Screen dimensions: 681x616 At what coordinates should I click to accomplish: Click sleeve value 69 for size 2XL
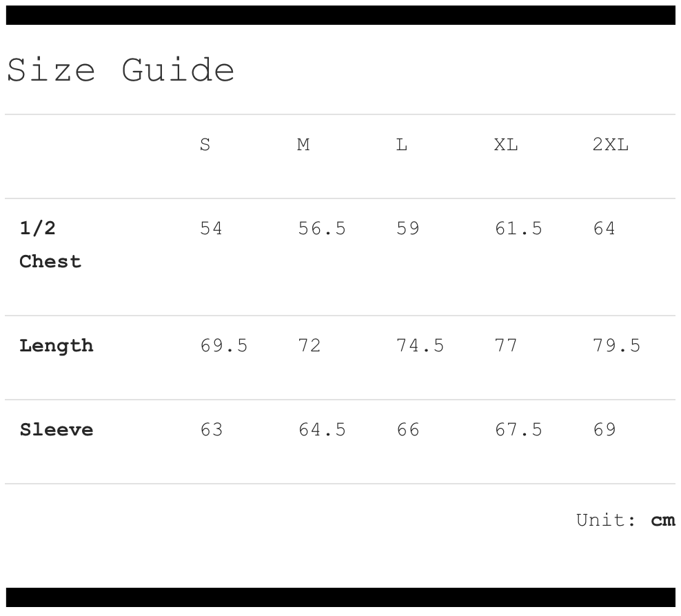[x=604, y=430]
